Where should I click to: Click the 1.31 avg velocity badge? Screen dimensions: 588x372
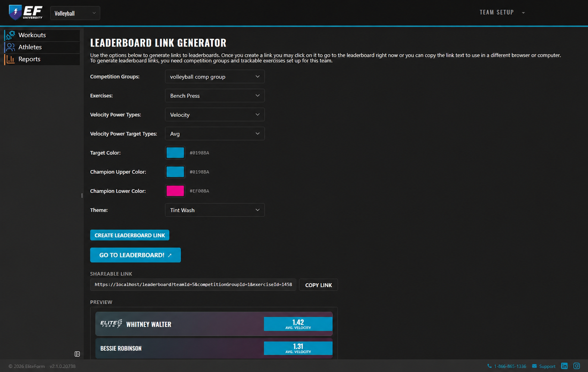(298, 348)
